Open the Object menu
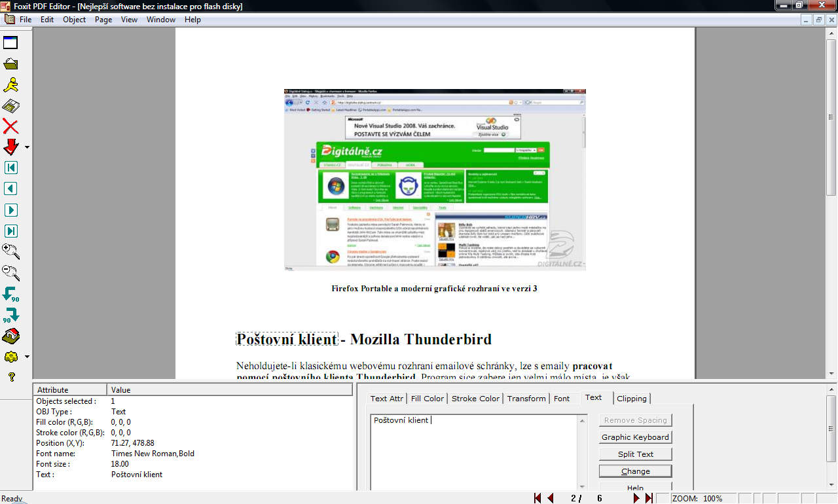Image resolution: width=838 pixels, height=504 pixels. point(74,20)
